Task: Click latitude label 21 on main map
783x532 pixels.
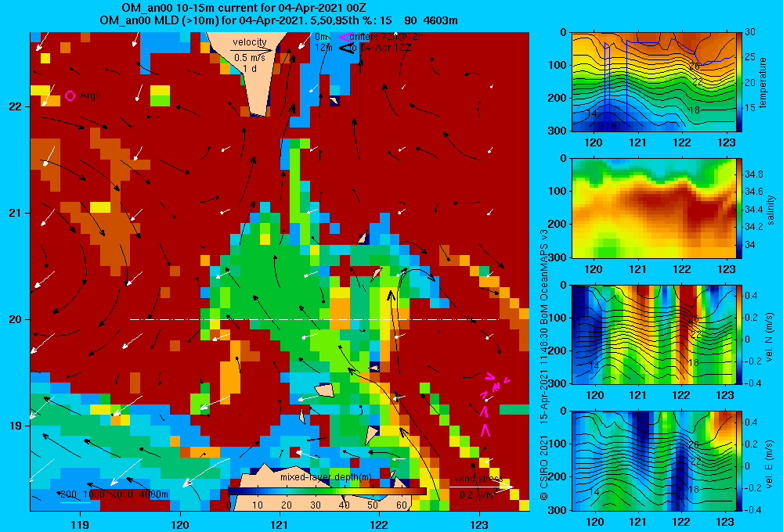Action: pyautogui.click(x=16, y=213)
